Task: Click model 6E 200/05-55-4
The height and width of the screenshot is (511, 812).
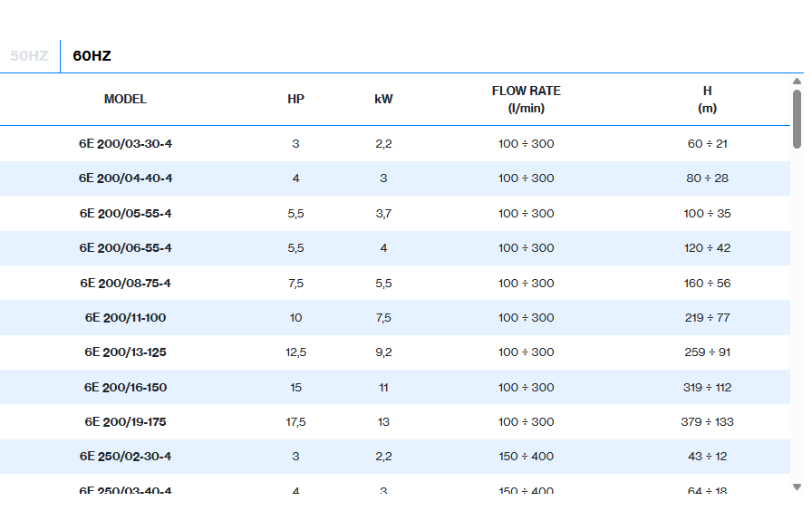Action: point(125,214)
